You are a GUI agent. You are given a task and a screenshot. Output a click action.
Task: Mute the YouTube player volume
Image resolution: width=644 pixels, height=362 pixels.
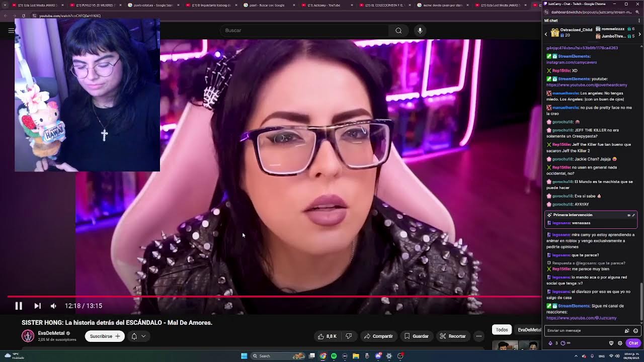[53, 306]
